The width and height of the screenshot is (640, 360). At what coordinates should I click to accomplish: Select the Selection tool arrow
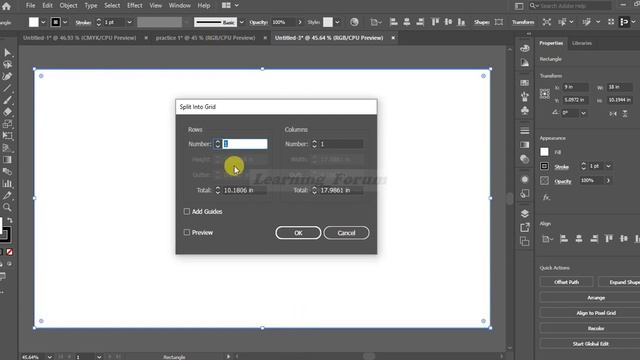(x=7, y=53)
